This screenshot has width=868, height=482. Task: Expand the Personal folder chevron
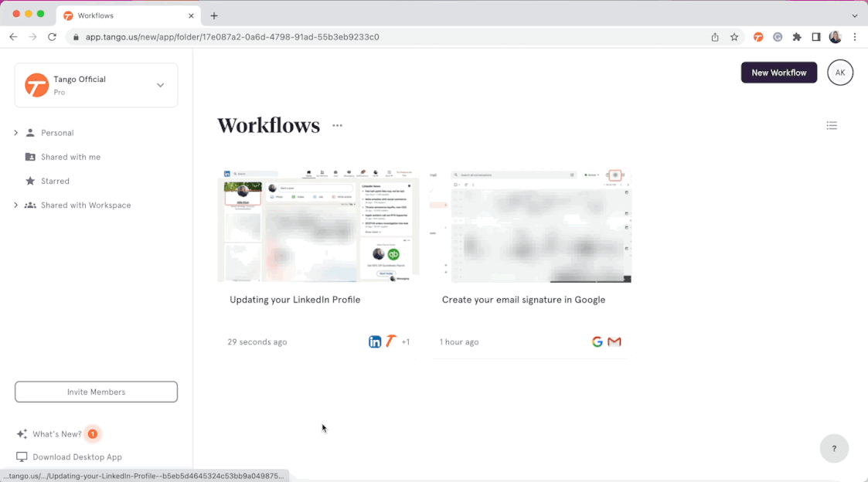(x=15, y=133)
